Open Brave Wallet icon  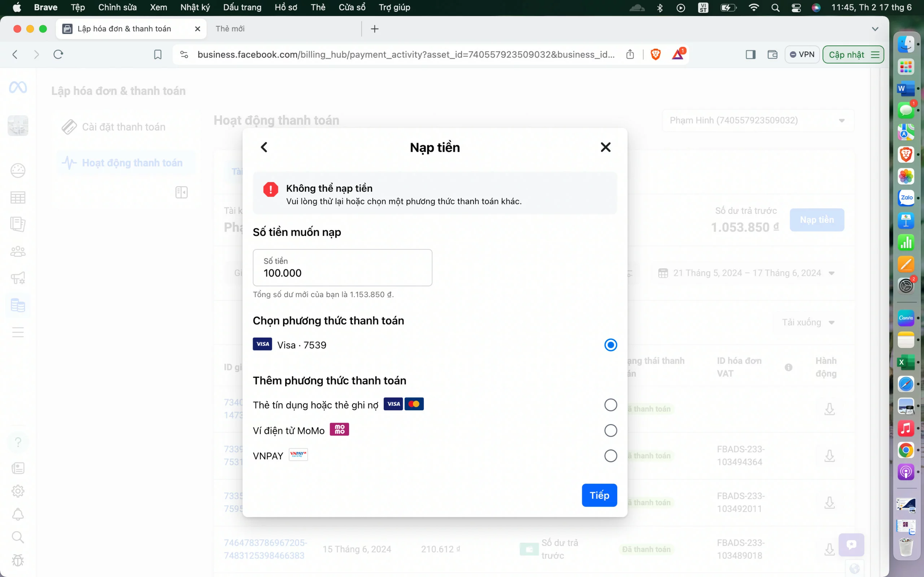[x=772, y=54]
